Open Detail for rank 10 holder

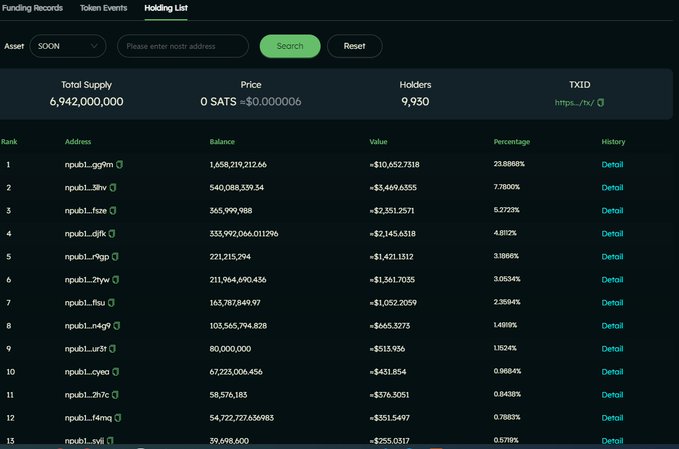click(x=612, y=372)
